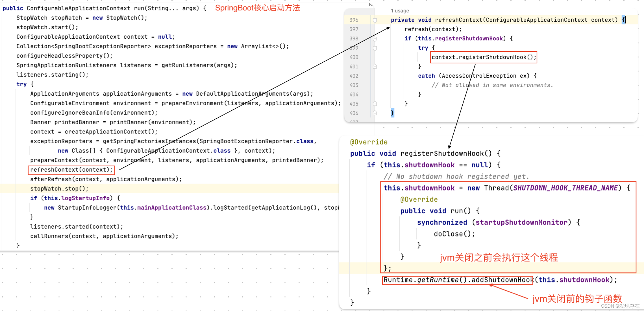Click 'Runtime.getRuntime().addShutdownHook' call
This screenshot has height=311, width=644.
click(x=458, y=280)
